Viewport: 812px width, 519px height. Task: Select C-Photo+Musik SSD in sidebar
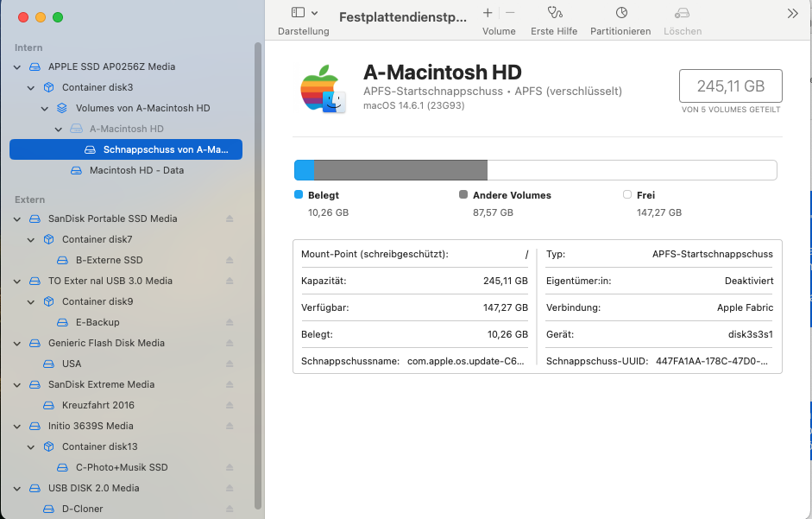(x=122, y=467)
